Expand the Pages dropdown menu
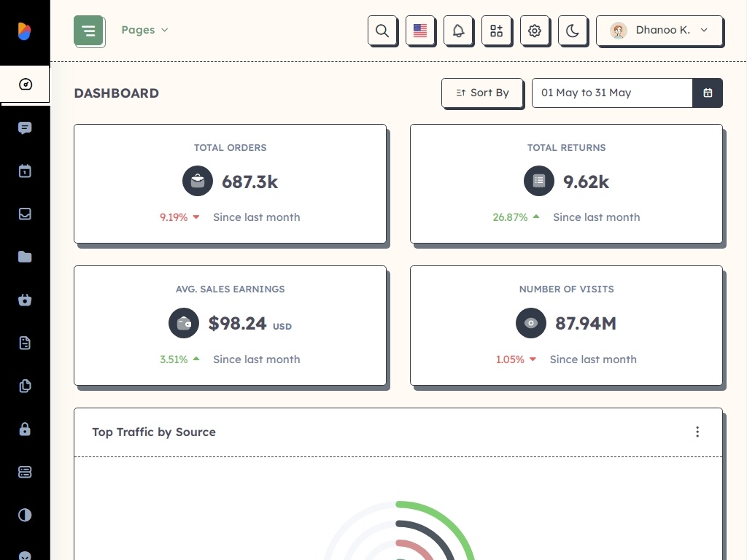 click(x=144, y=30)
